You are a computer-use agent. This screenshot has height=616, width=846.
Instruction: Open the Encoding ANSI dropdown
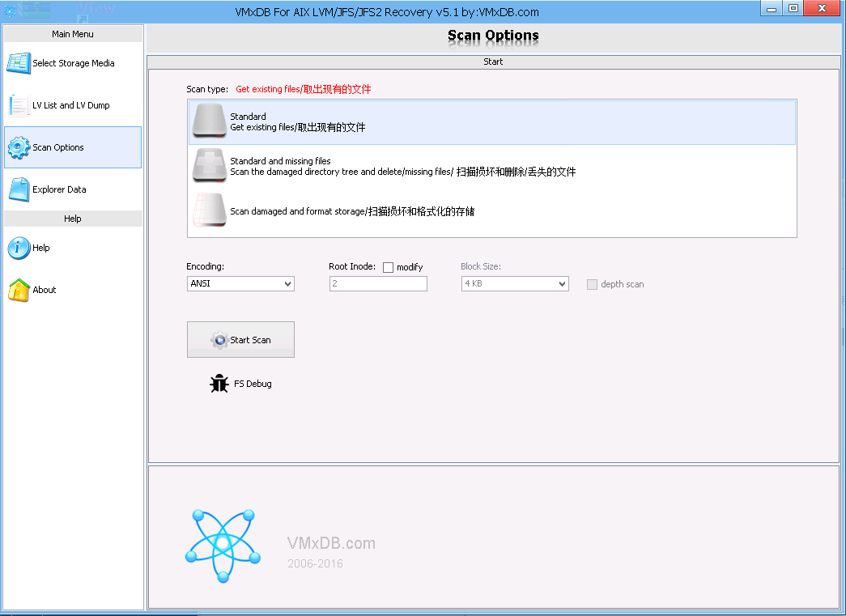[x=240, y=284]
